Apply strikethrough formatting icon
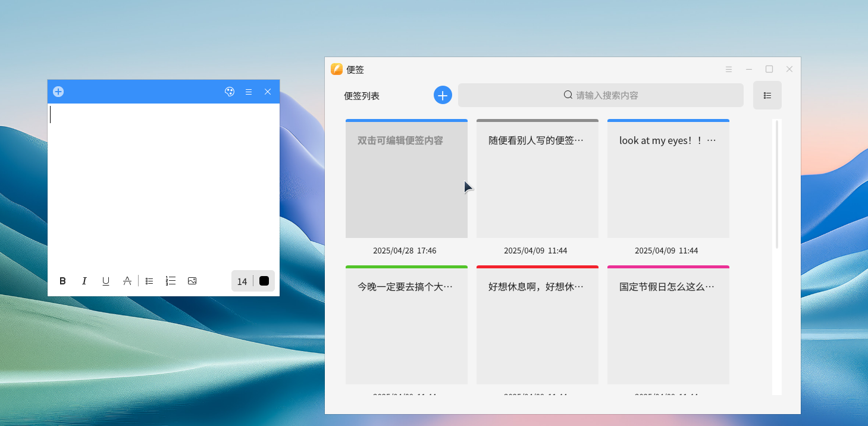The height and width of the screenshot is (426, 868). coord(127,281)
